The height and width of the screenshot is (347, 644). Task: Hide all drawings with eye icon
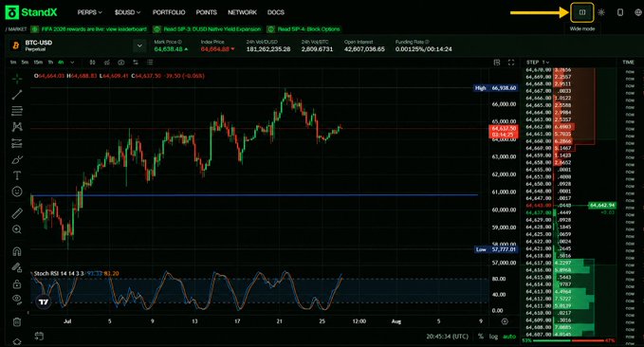pos(17,300)
